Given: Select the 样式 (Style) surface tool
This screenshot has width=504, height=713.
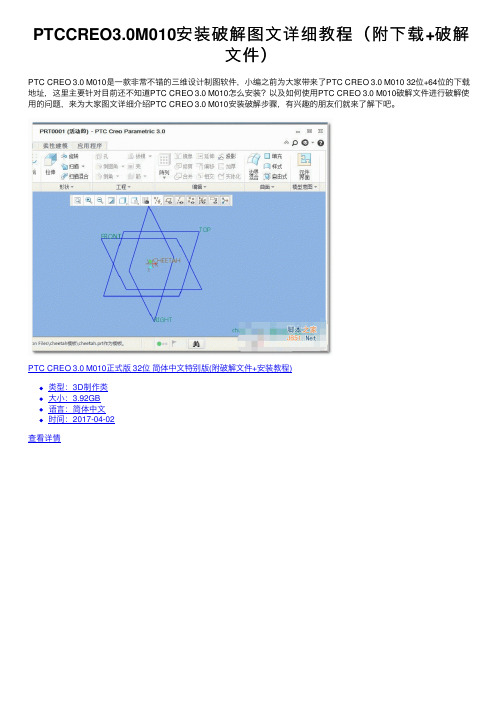Looking at the screenshot, I should pyautogui.click(x=273, y=166).
